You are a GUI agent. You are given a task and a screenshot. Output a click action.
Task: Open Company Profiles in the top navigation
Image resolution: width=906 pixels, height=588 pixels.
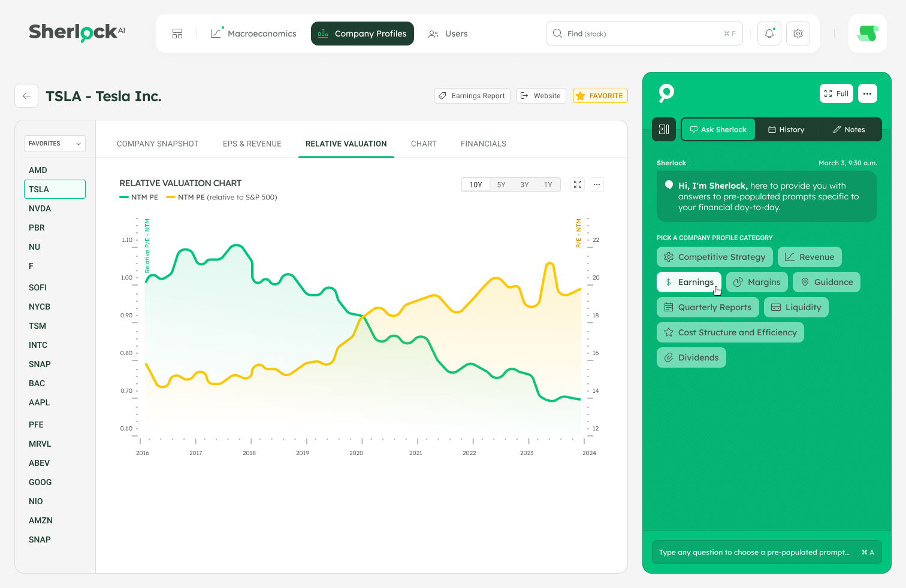click(x=363, y=34)
